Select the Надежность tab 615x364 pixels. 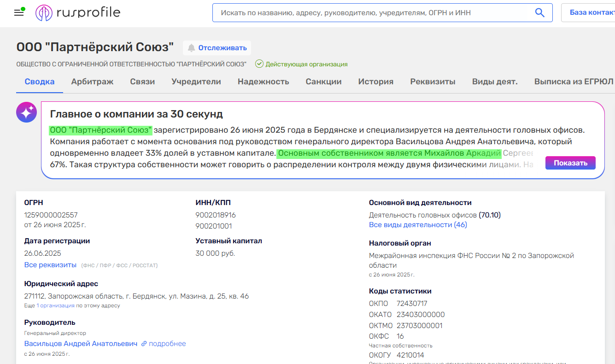coord(263,82)
